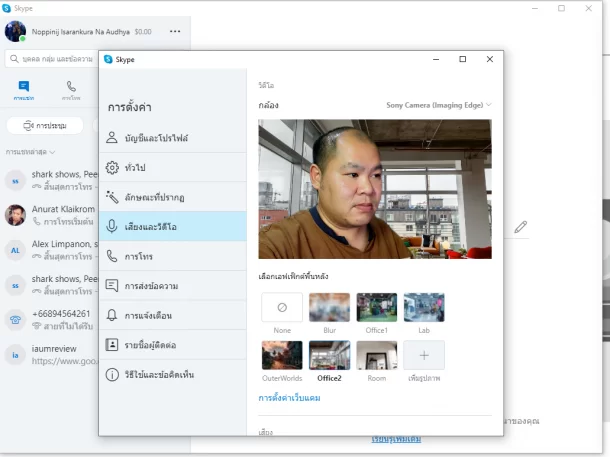Open the webcam settings link (การตั้งค่าเว็บแคม)
The width and height of the screenshot is (610, 457).
(x=289, y=398)
